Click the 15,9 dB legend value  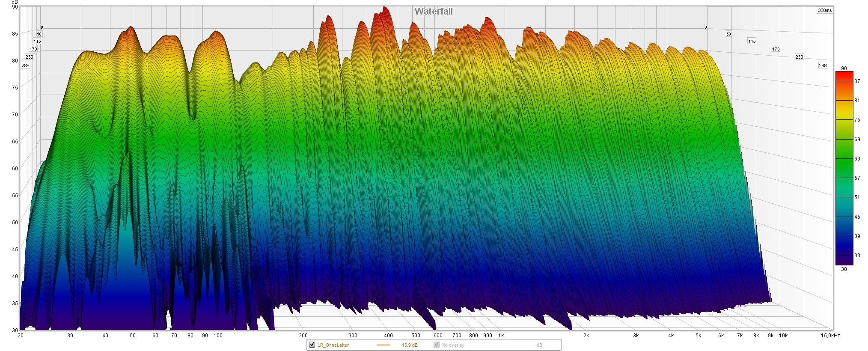pos(410,345)
